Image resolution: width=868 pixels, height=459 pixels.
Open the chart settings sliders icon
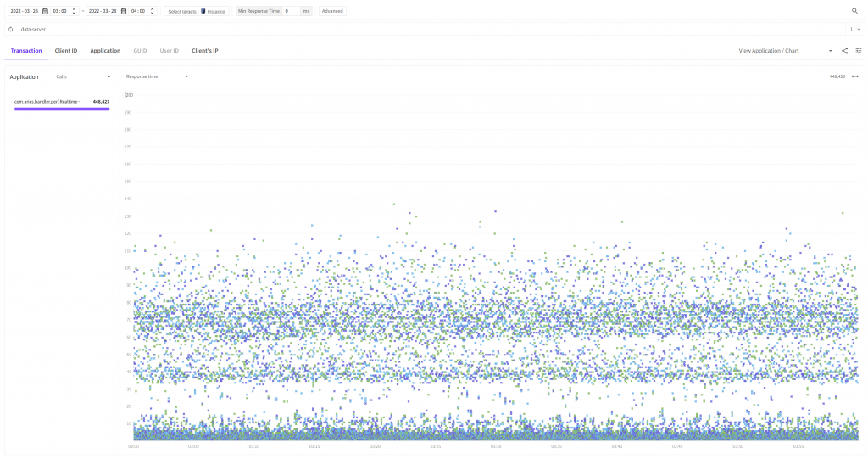tap(859, 50)
